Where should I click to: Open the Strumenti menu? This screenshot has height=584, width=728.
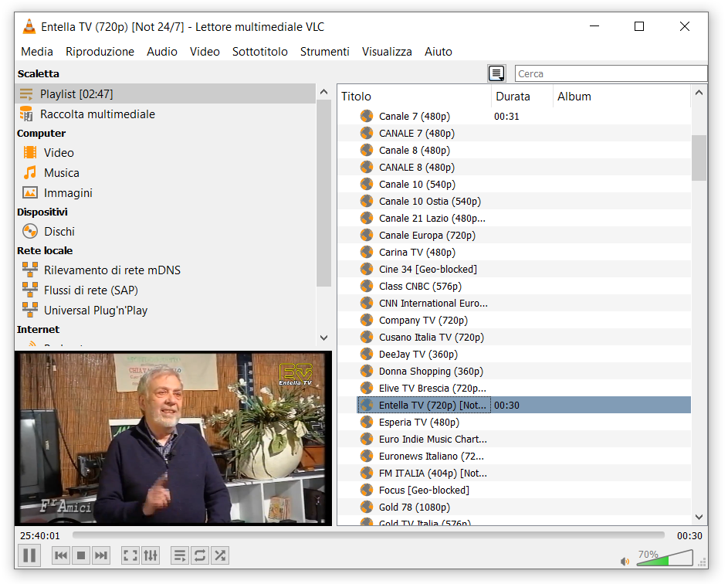324,52
